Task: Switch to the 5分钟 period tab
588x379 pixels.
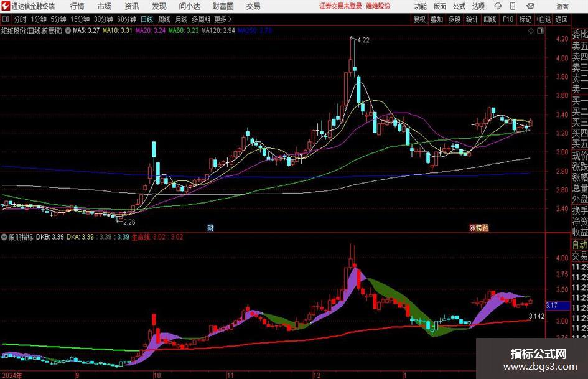Action: [x=58, y=19]
